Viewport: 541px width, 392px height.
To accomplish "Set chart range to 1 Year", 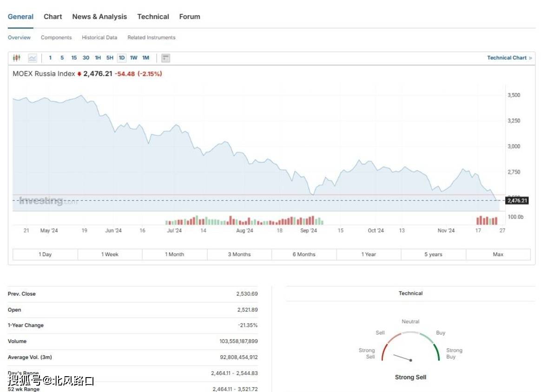I will (x=369, y=254).
